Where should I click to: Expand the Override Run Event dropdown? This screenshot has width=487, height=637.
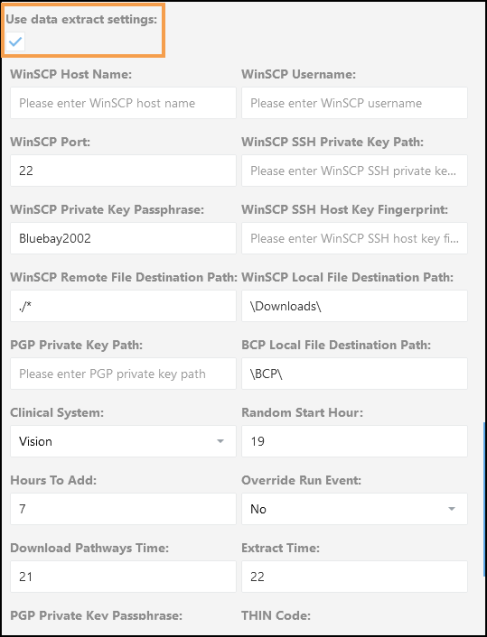click(451, 509)
